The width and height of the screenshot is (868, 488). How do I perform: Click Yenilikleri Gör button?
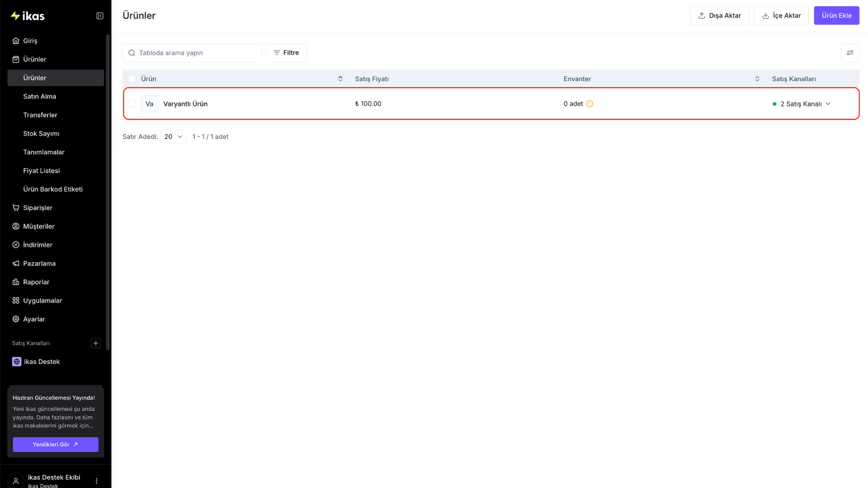[56, 445]
